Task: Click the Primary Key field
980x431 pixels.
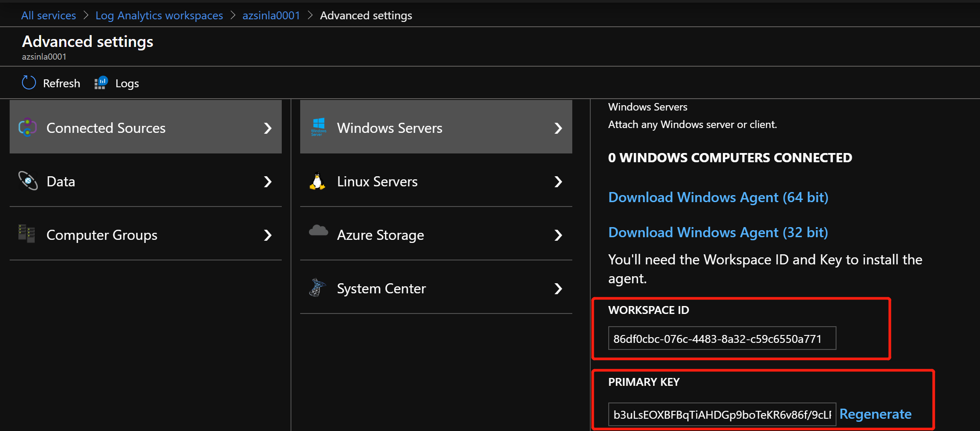Action: click(722, 414)
